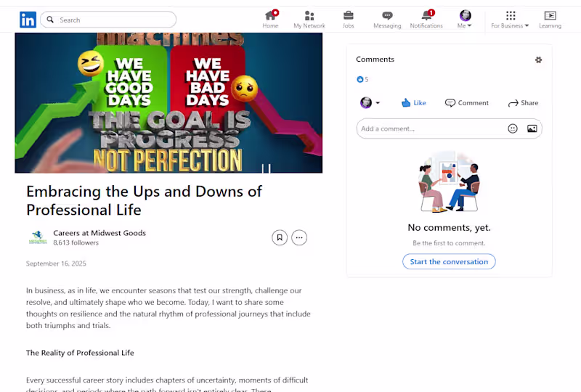Viewport: 581px width, 392px height.
Task: Click the search magnifier icon
Action: tap(50, 20)
